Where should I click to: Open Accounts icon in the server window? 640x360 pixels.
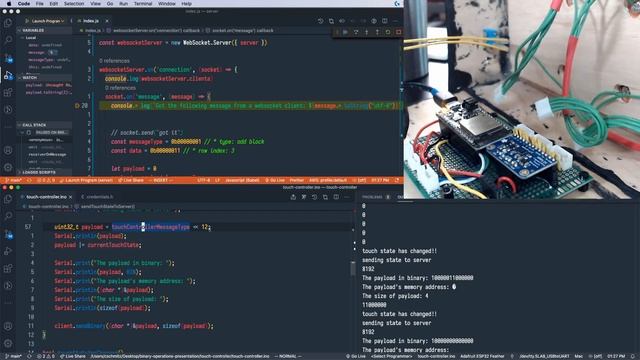[x=8, y=150]
